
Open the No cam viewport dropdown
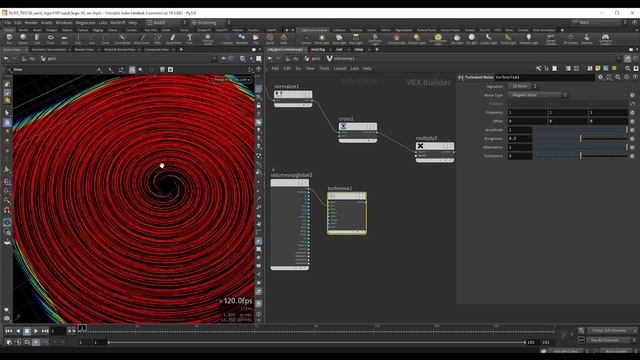242,79
